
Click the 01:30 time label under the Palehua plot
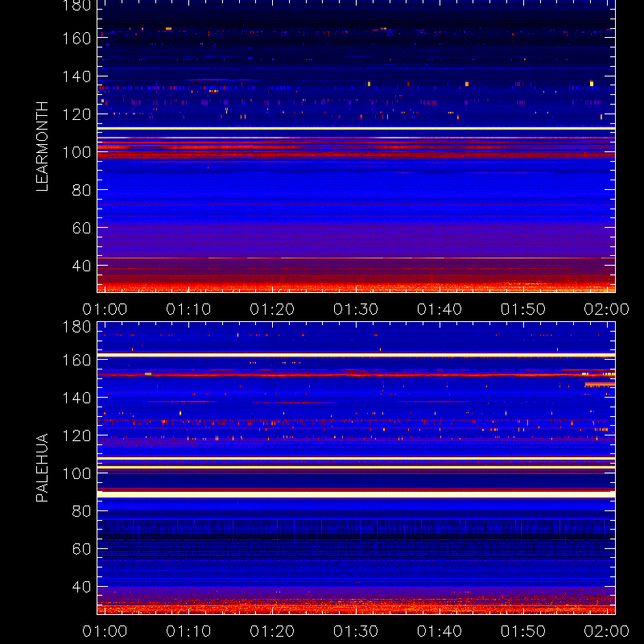[x=356, y=631]
